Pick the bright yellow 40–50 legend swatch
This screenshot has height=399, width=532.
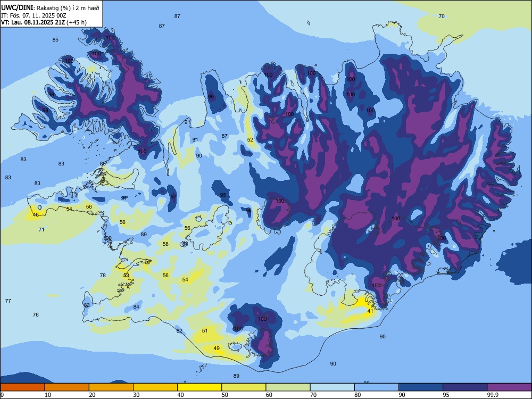(x=199, y=387)
